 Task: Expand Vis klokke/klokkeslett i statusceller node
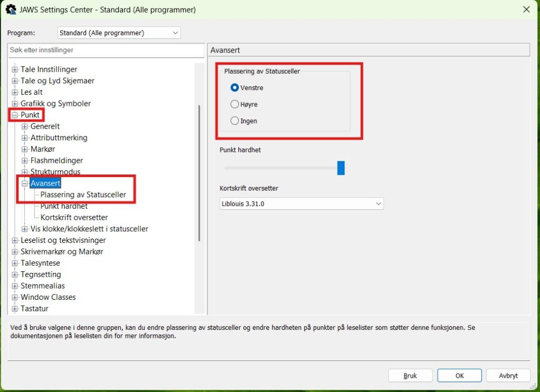[24, 229]
